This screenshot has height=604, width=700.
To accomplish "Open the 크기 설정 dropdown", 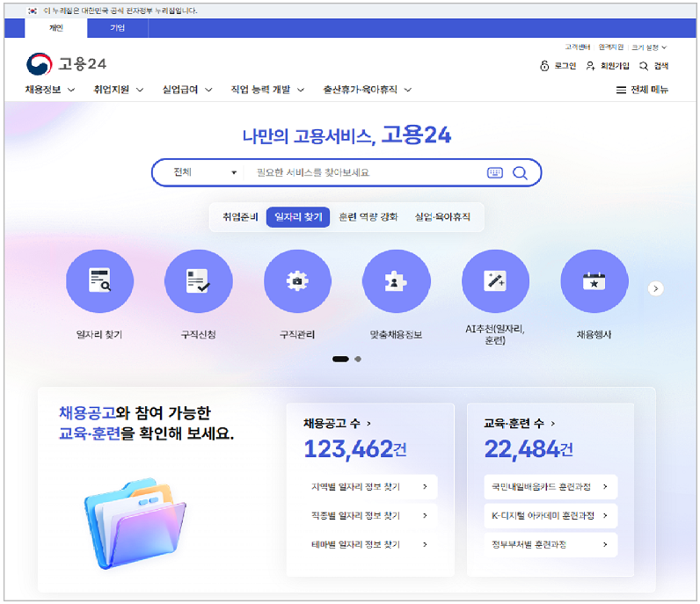I will coord(649,47).
